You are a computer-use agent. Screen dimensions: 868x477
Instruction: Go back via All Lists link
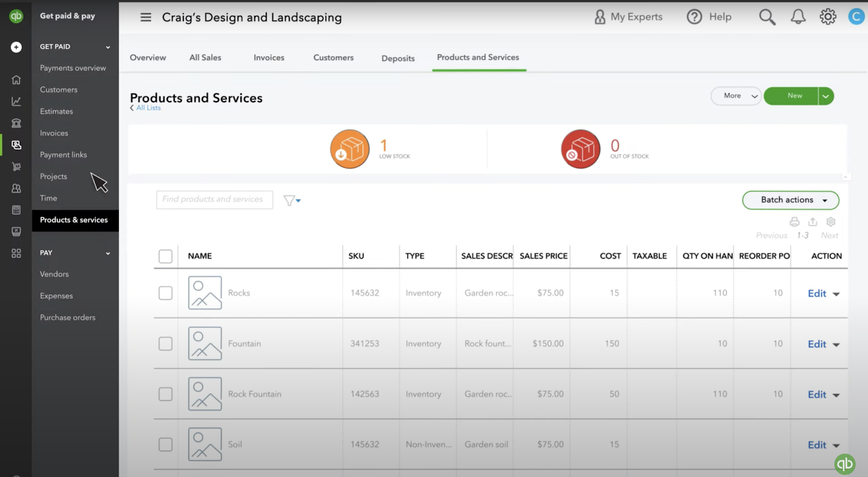pyautogui.click(x=148, y=108)
